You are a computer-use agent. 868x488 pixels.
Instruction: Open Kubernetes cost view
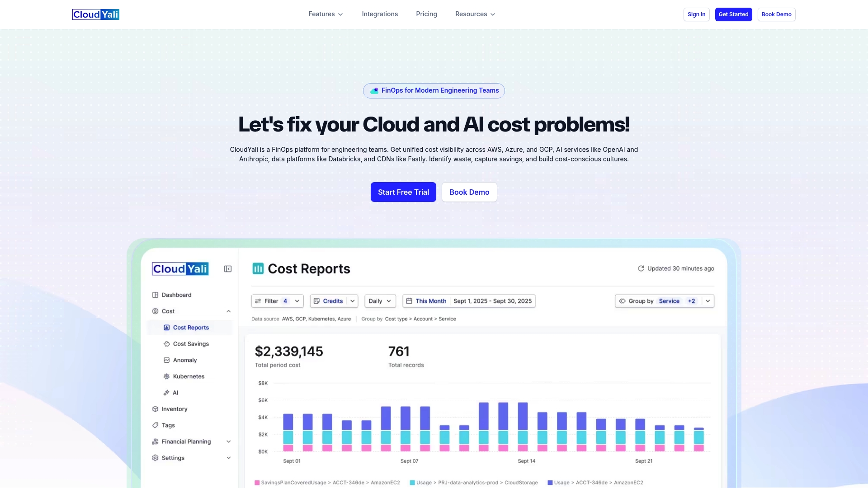pos(189,376)
